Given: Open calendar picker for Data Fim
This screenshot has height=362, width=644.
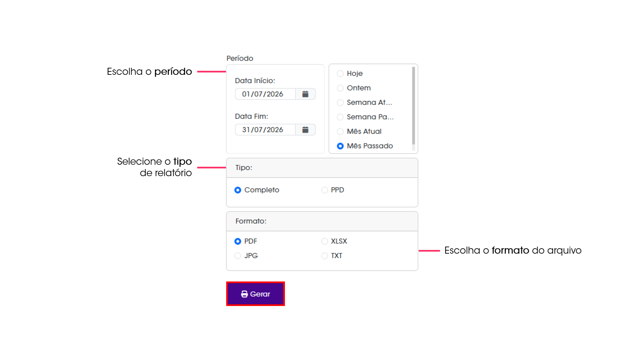Looking at the screenshot, I should click(x=305, y=130).
